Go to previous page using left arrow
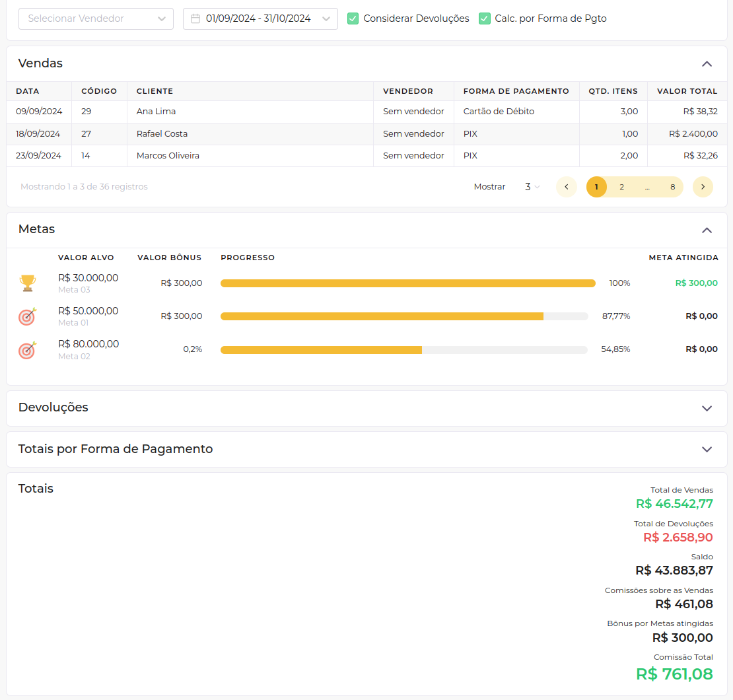 click(x=567, y=187)
